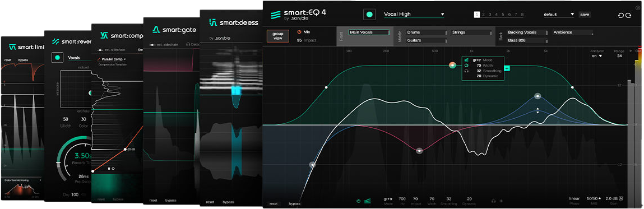This screenshot has height=209, width=644.
Task: Select the Strings track entry
Action: pyautogui.click(x=471, y=32)
